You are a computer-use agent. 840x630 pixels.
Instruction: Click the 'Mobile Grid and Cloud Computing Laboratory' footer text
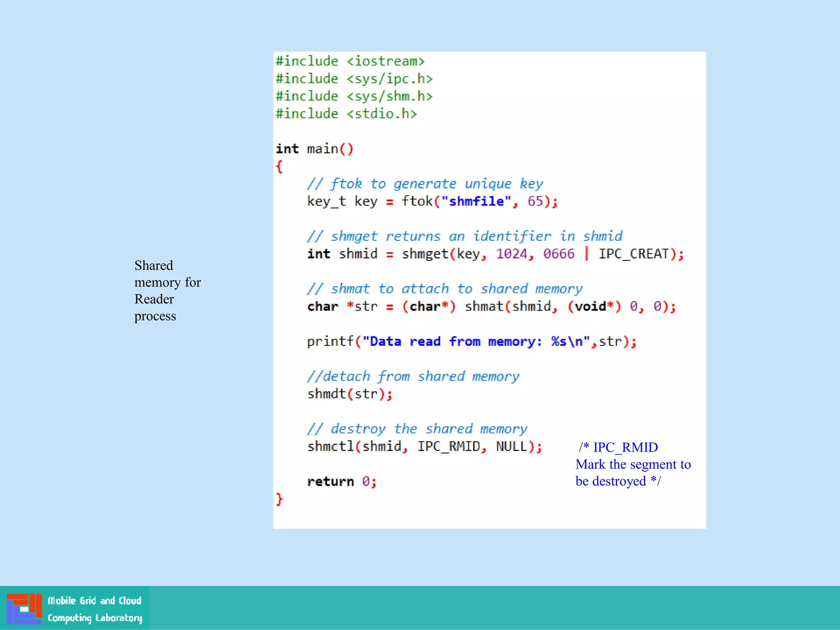[x=95, y=609]
